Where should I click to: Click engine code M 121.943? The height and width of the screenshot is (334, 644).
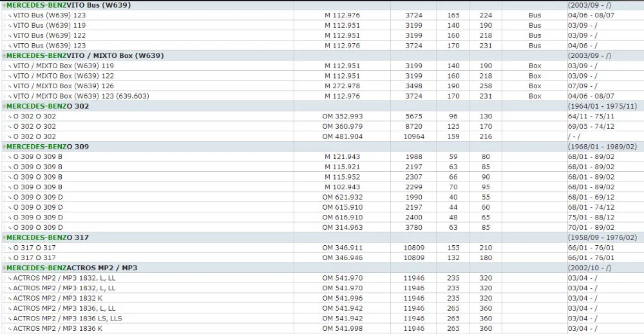pos(342,157)
